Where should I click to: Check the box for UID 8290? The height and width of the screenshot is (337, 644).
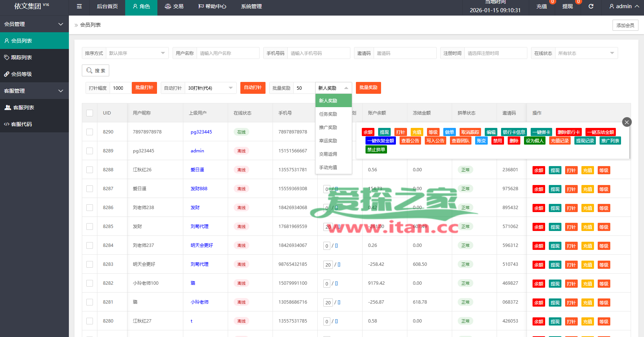(x=90, y=132)
